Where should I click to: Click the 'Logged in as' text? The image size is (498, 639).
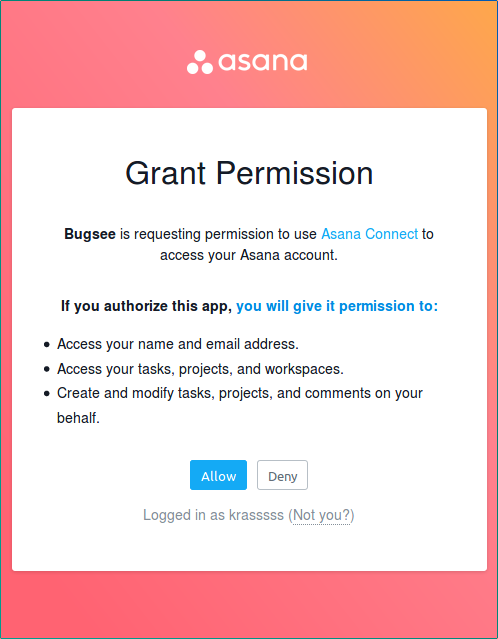(x=184, y=515)
